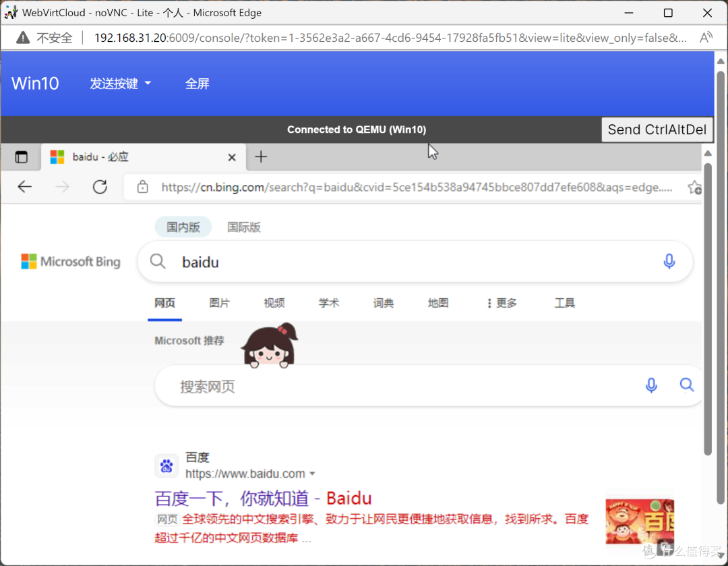This screenshot has height=566, width=728.
Task: Maximize the Microsoft Edge window
Action: pos(667,13)
